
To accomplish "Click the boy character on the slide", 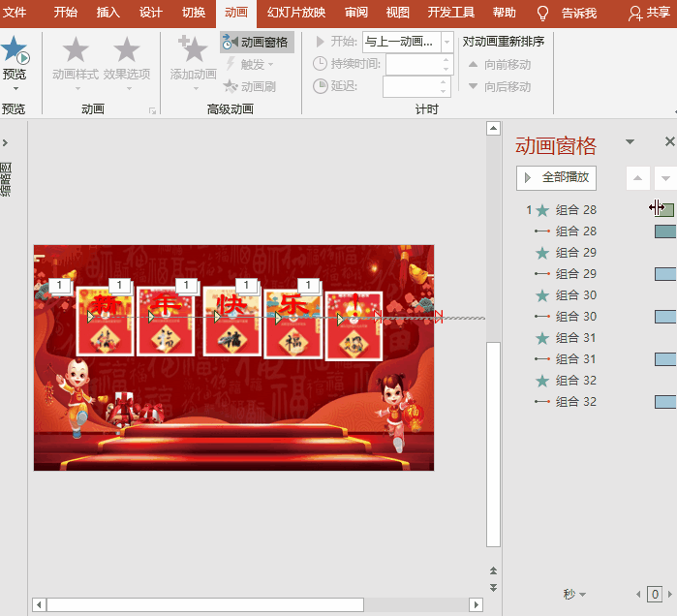I will tap(74, 397).
